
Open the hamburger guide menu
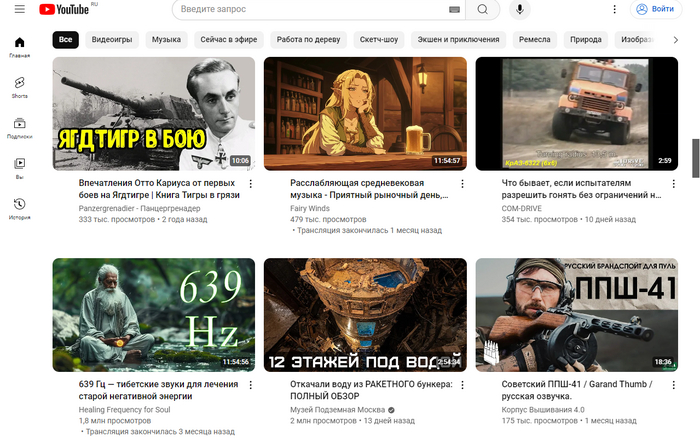(19, 9)
